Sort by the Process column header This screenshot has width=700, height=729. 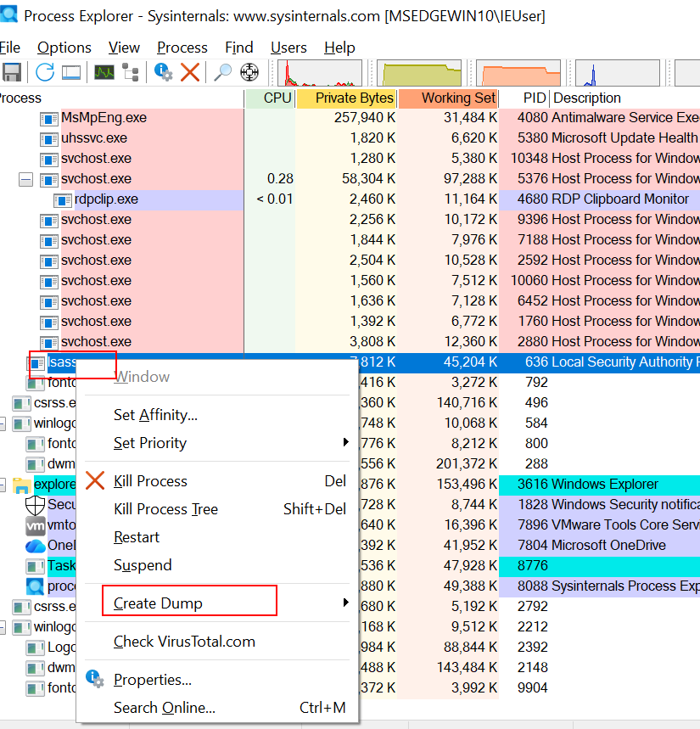coord(122,98)
